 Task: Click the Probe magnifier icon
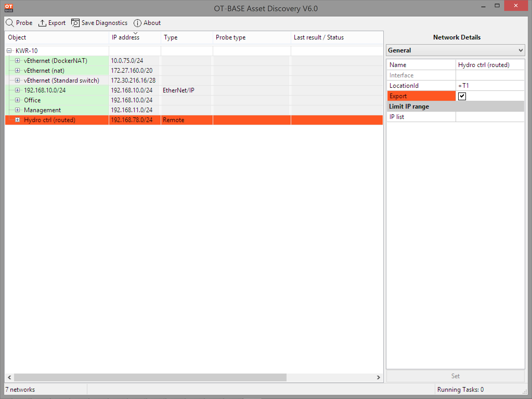10,23
